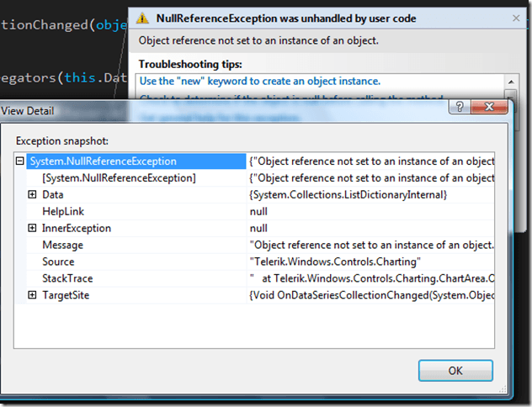Expand the InnerException property row

(32, 228)
